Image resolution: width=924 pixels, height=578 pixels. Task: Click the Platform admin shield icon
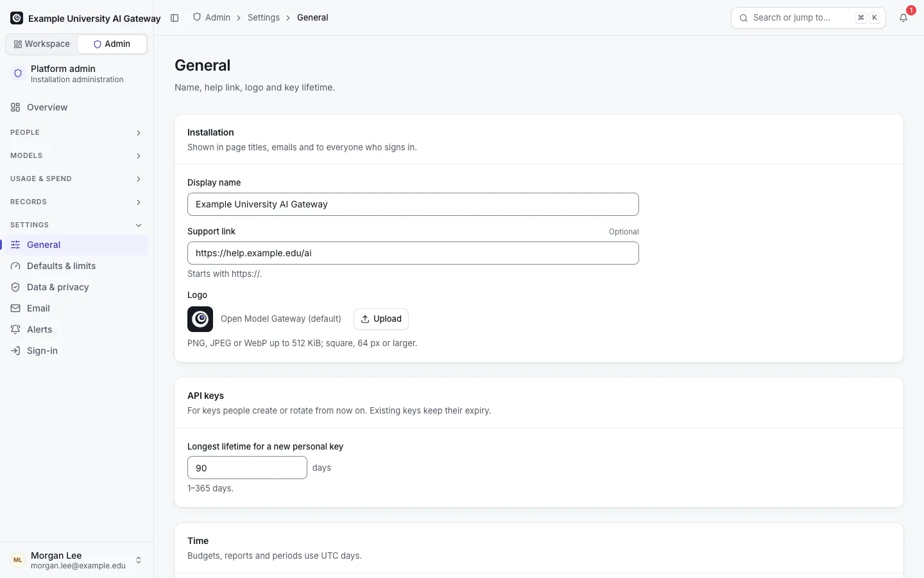click(18, 74)
